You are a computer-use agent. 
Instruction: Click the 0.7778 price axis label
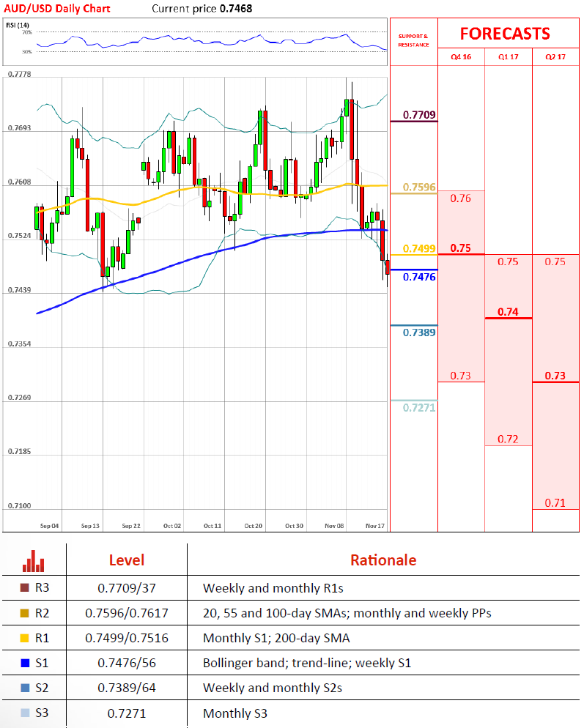(x=20, y=74)
